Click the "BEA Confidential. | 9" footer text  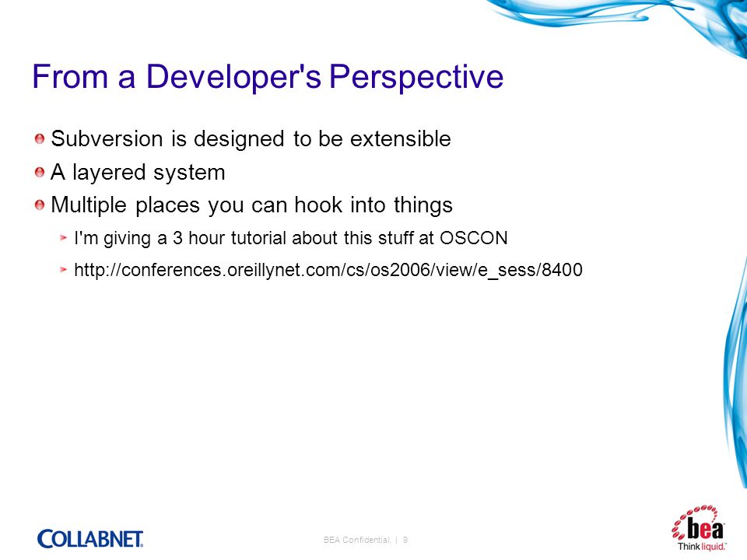point(366,540)
